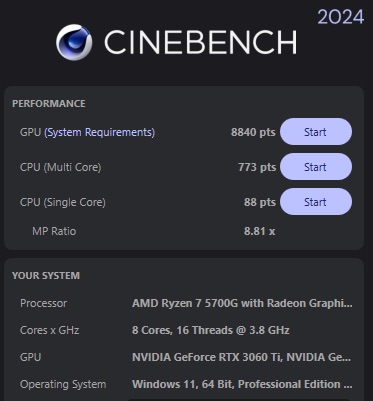Open the System Requirements link
Image resolution: width=373 pixels, height=401 pixels.
pos(99,132)
